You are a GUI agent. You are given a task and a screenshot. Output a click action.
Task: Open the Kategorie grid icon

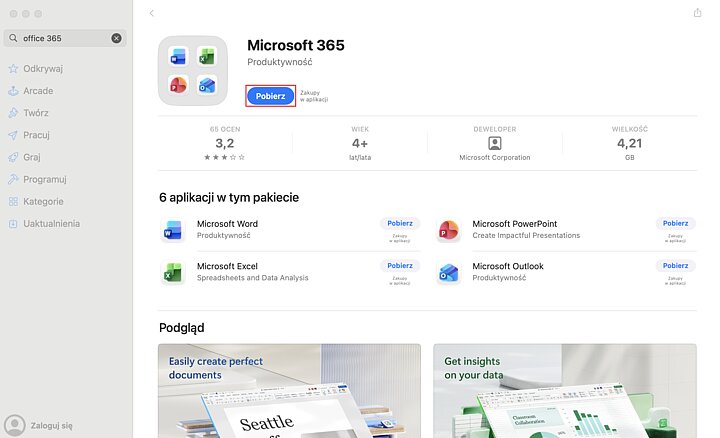pos(13,202)
